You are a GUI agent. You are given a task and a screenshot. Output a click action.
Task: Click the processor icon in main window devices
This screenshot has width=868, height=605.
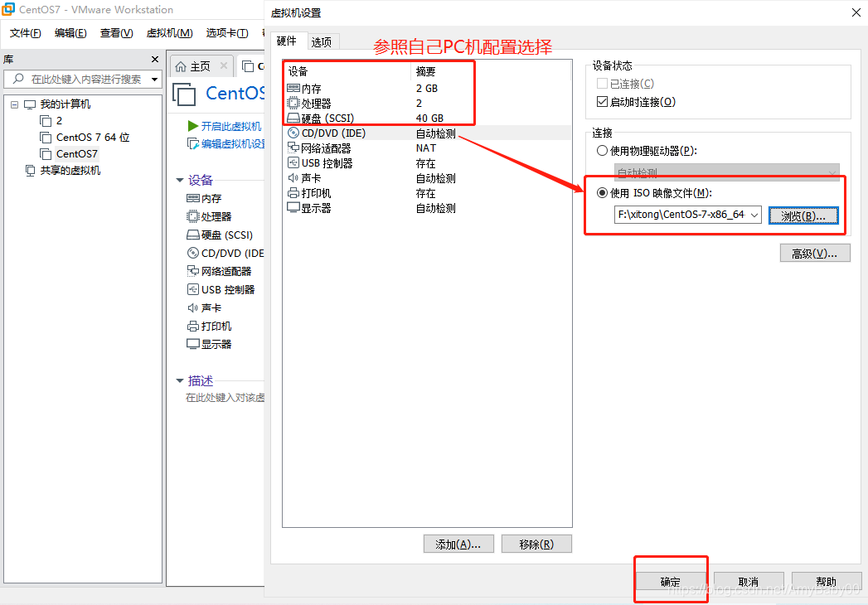pyautogui.click(x=193, y=216)
